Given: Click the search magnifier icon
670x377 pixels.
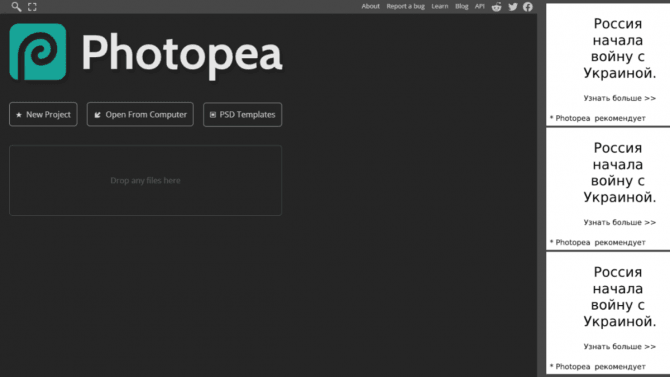Looking at the screenshot, I should 16,6.
